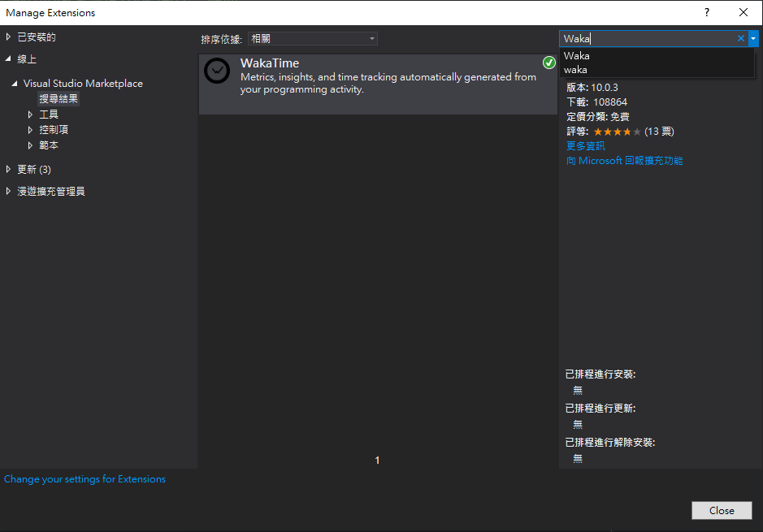Click the 已排程進行更新 label
Viewport: 763px width, 532px height.
pyautogui.click(x=600, y=408)
